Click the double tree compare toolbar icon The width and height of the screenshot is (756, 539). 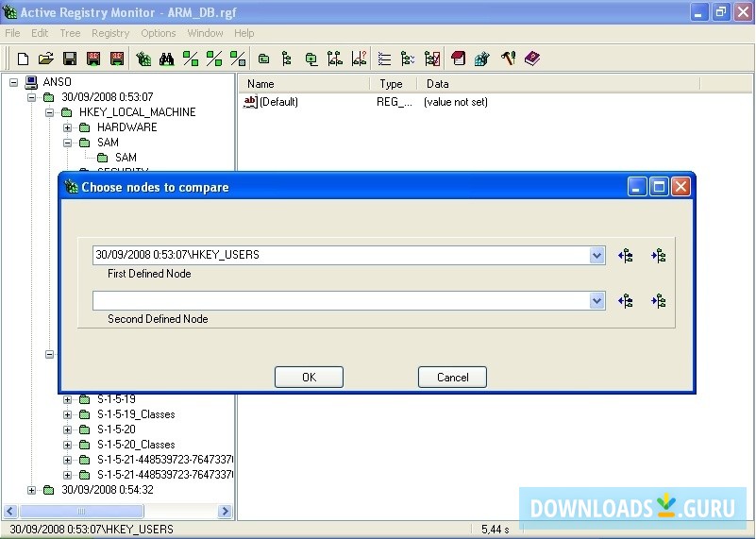point(335,59)
